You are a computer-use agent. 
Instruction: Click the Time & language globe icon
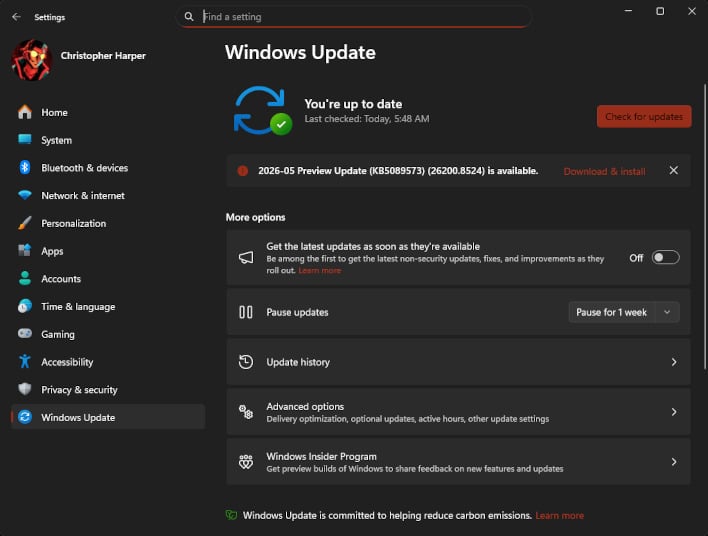click(x=25, y=306)
